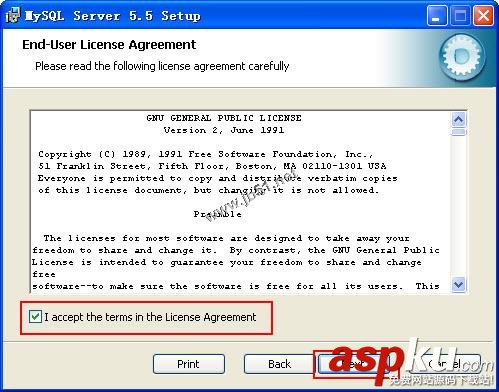Click the 'Copyright (C) 1989, 1991' line
The image size is (499, 392).
pyautogui.click(x=206, y=154)
